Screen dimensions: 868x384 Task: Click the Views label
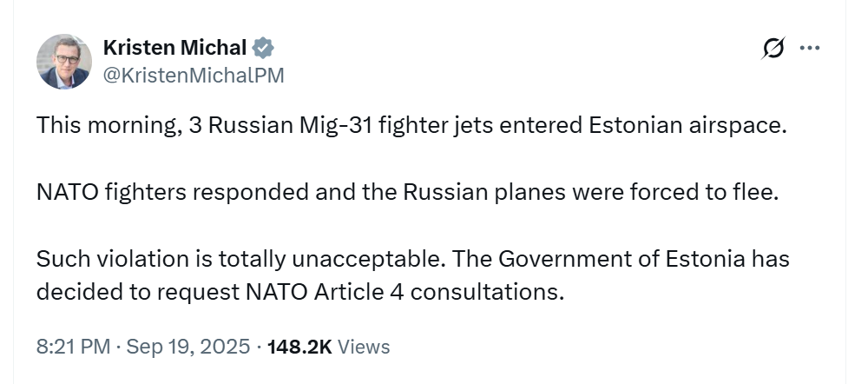364,347
